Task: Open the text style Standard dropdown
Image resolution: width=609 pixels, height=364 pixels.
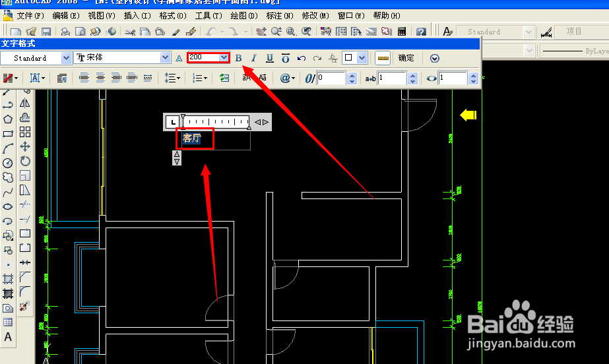Action: click(66, 58)
